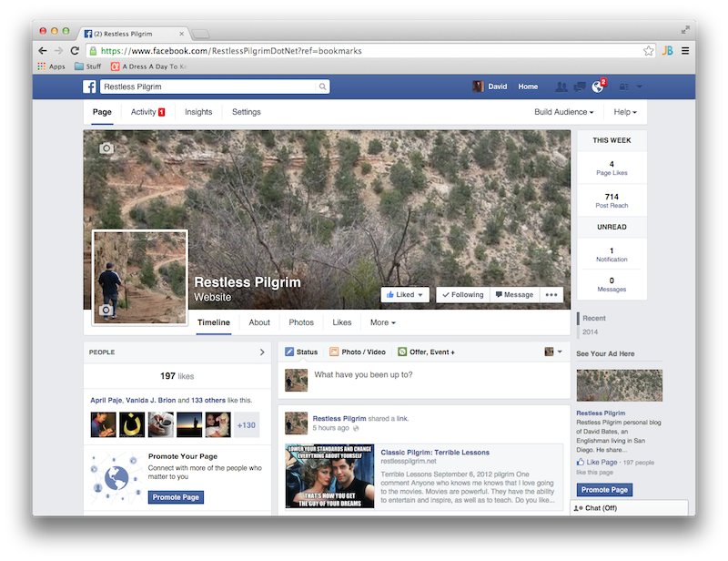728x561 pixels.
Task: Open the Chrome hamburger menu
Action: pos(685,51)
